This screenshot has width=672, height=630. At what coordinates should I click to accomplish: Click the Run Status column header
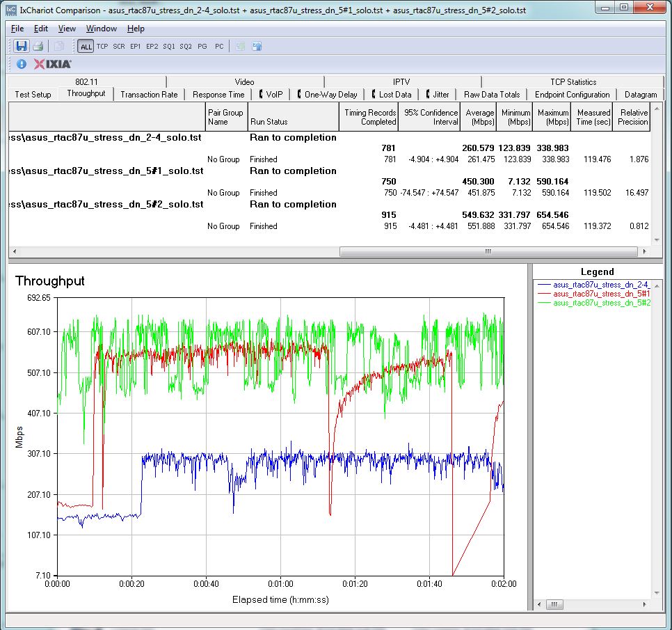293,117
